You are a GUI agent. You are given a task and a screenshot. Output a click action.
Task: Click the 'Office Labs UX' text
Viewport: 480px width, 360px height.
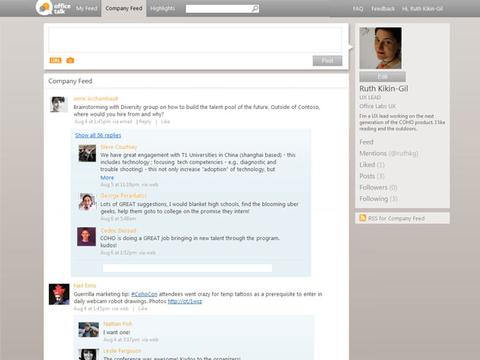coord(377,106)
